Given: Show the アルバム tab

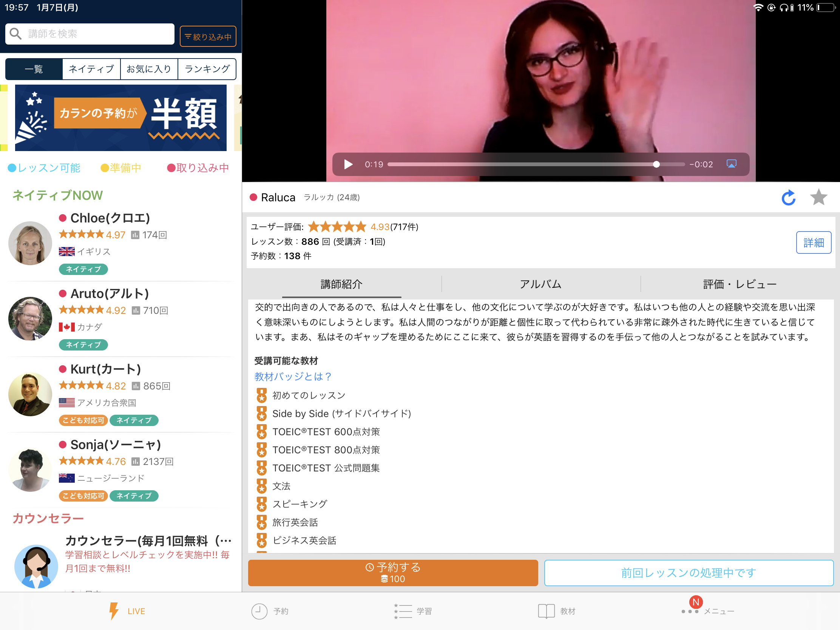Looking at the screenshot, I should (x=540, y=284).
